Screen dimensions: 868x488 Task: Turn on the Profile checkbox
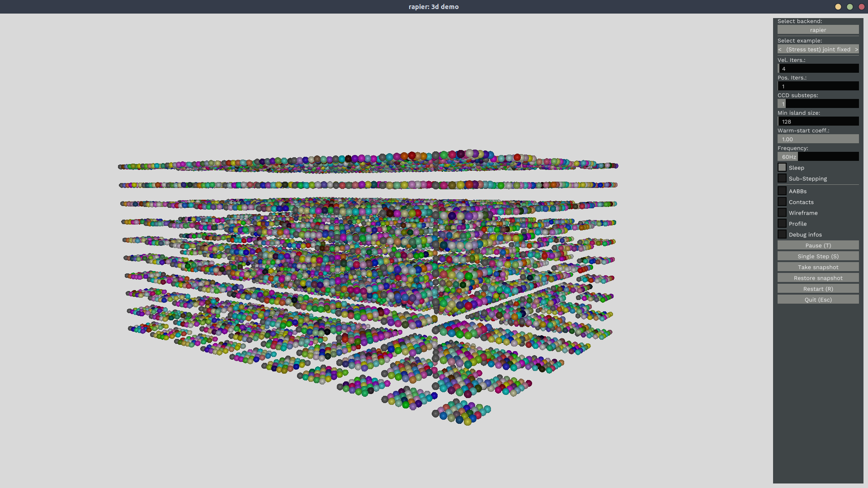click(x=782, y=224)
